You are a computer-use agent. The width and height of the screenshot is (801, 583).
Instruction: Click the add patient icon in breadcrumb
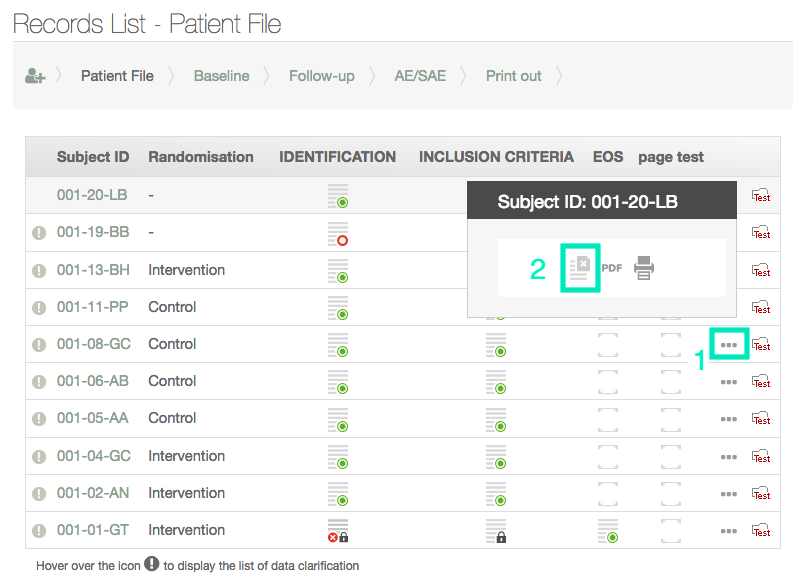tap(35, 76)
